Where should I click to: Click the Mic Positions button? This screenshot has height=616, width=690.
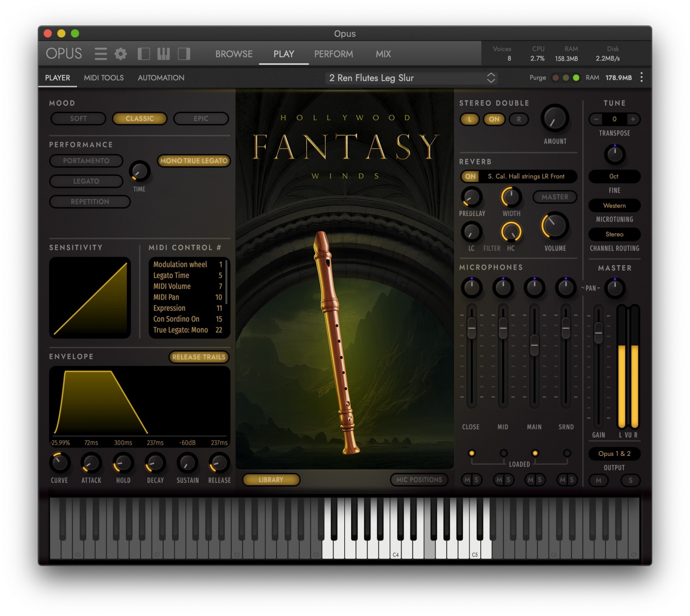point(419,480)
